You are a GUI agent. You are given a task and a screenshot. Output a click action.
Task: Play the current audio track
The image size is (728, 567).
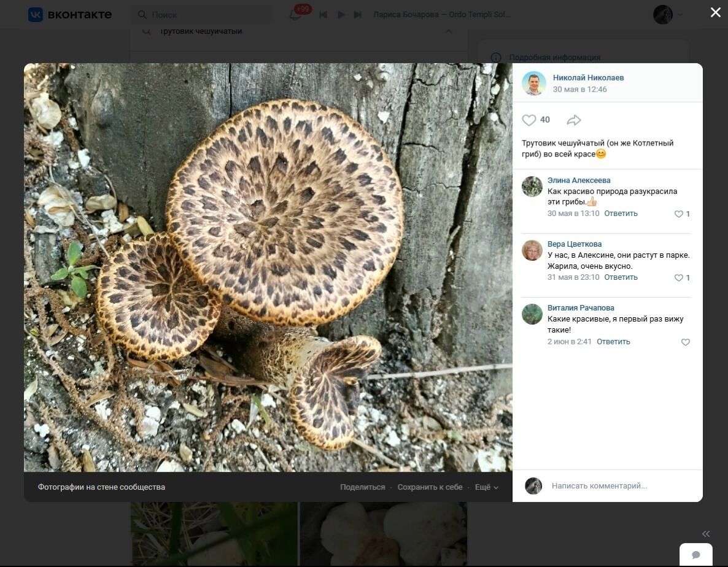point(341,15)
